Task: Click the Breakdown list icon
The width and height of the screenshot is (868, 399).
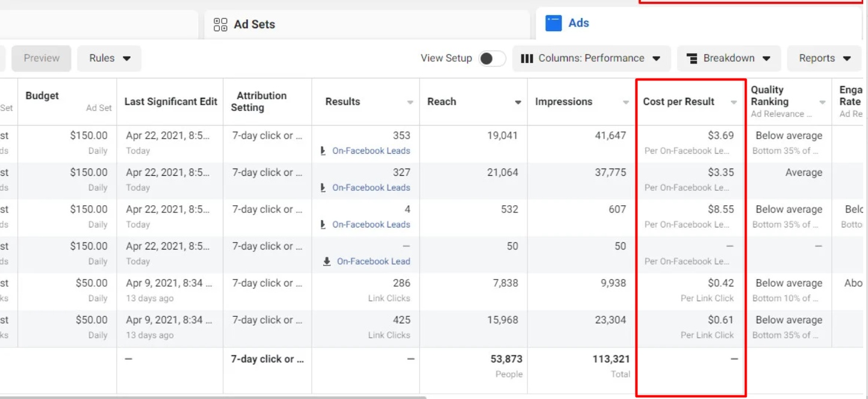Action: [692, 59]
